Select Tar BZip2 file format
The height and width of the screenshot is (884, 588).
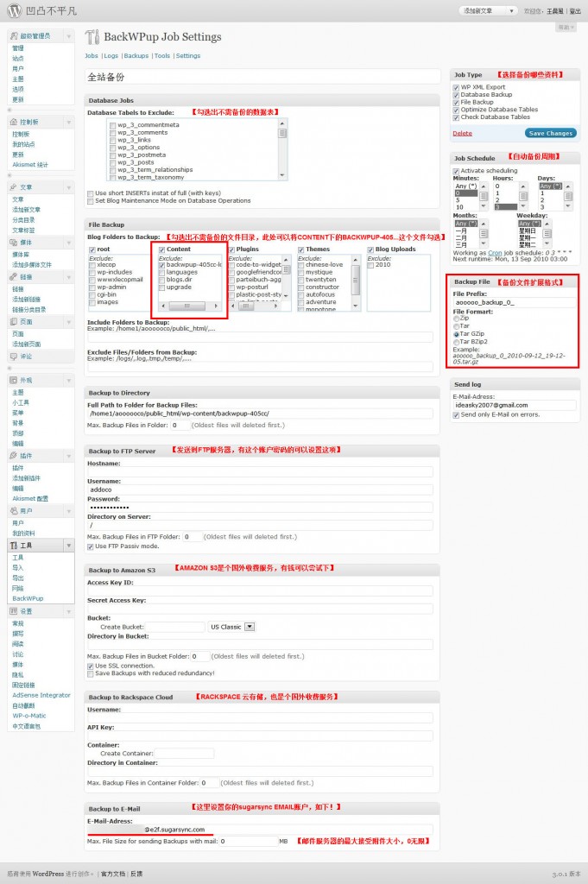pyautogui.click(x=457, y=342)
